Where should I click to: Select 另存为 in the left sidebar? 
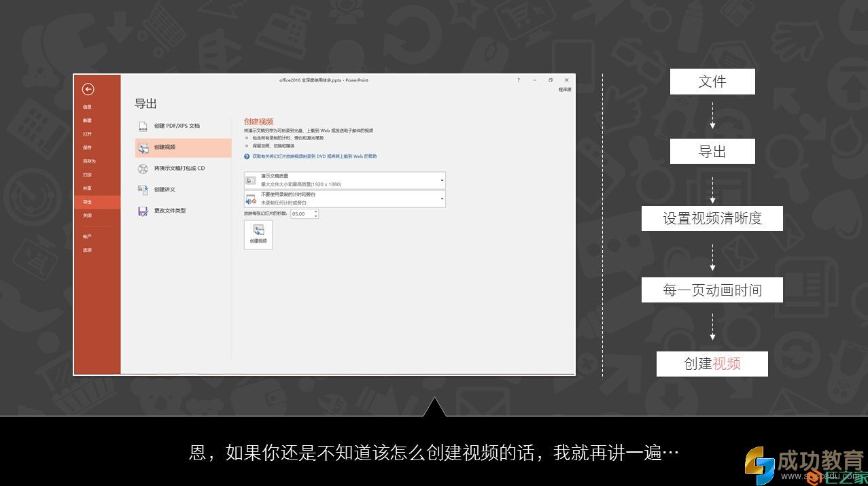[89, 161]
